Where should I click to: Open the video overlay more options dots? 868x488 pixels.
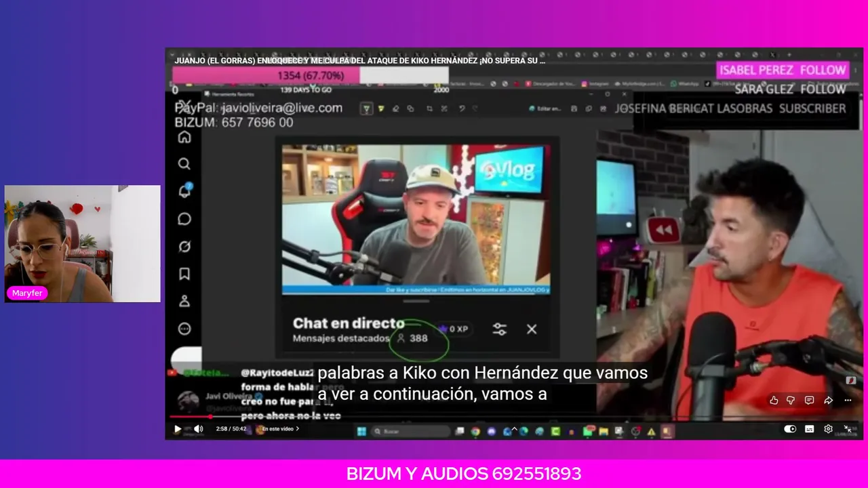coord(848,401)
